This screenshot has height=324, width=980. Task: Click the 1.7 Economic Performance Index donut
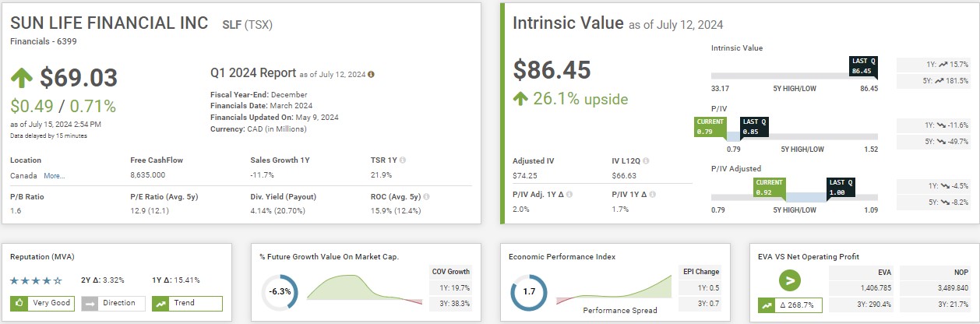tap(528, 293)
